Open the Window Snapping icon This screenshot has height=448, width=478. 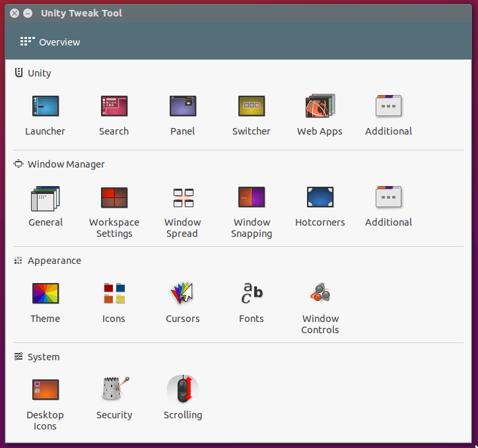click(x=251, y=197)
